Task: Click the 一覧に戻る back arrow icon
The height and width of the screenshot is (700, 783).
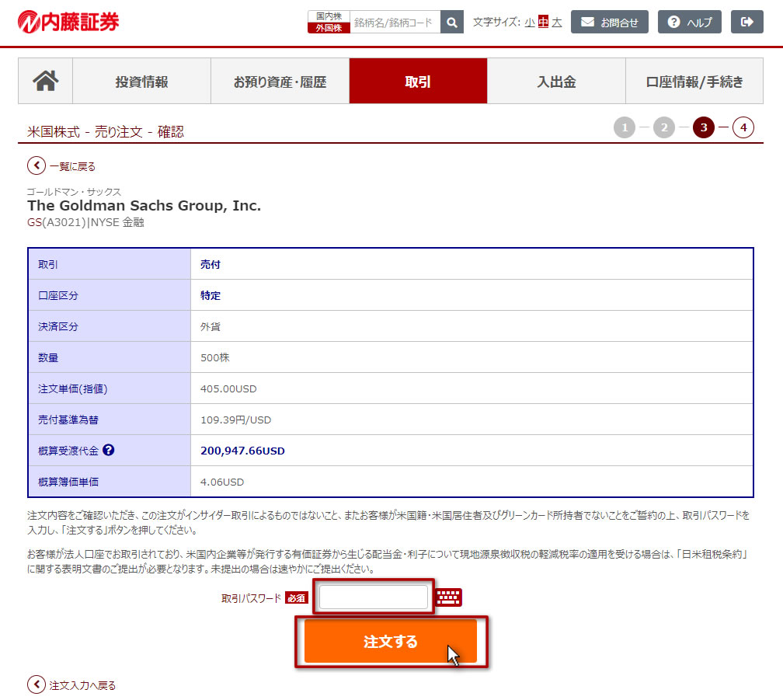Action: point(37,165)
